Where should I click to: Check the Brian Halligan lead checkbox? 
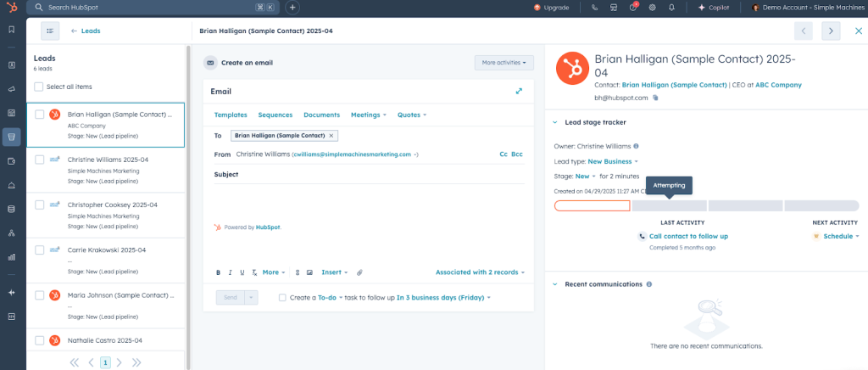(39, 115)
